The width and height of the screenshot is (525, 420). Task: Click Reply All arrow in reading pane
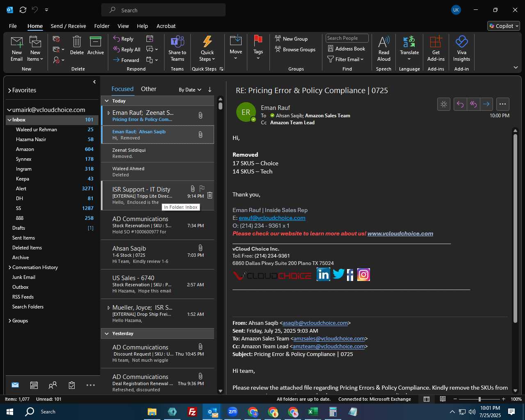pyautogui.click(x=473, y=104)
